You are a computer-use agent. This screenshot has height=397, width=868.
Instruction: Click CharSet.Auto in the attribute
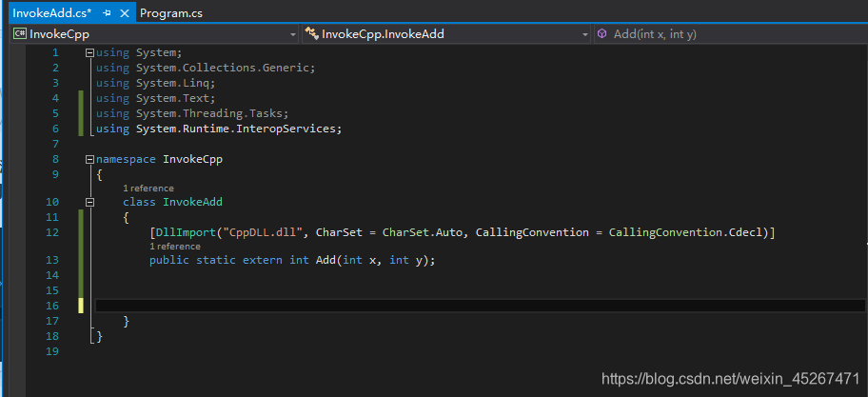pos(422,232)
